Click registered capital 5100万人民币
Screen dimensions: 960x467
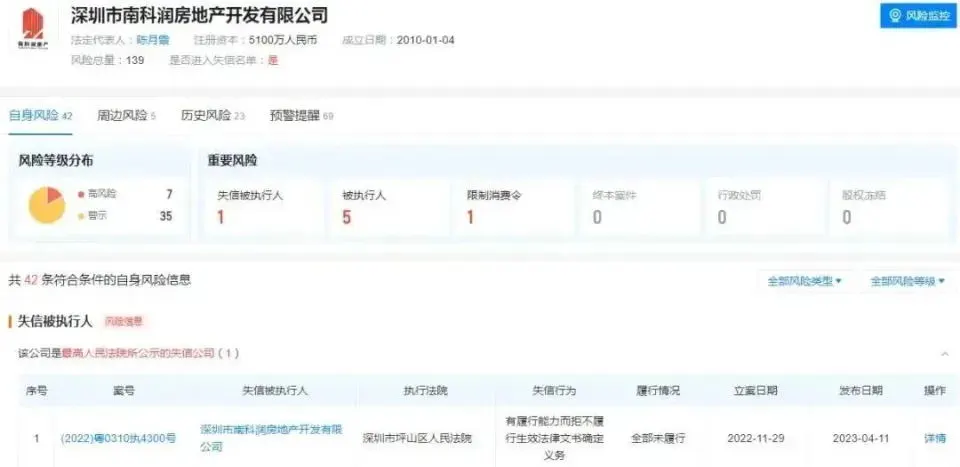283,41
